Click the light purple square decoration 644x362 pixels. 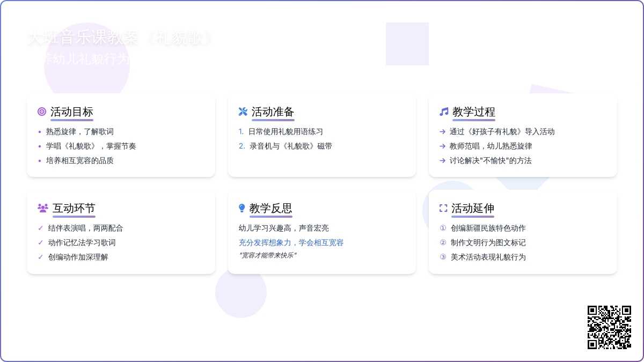point(407,44)
